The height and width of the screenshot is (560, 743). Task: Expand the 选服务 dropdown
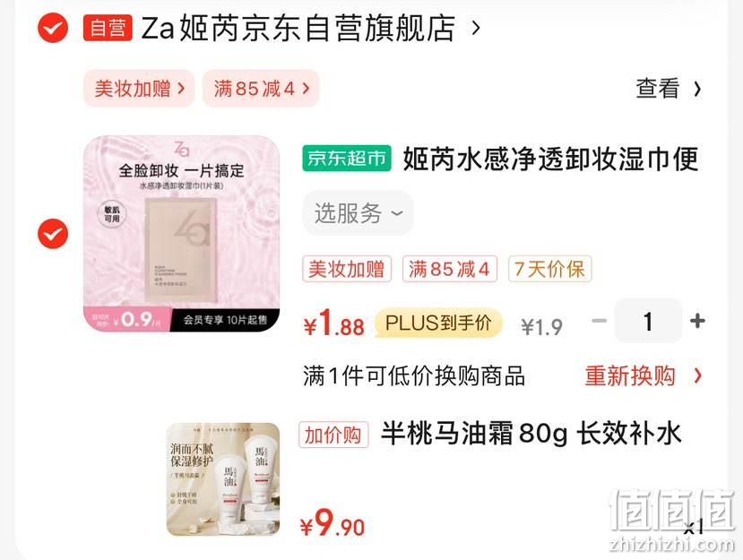click(x=359, y=212)
